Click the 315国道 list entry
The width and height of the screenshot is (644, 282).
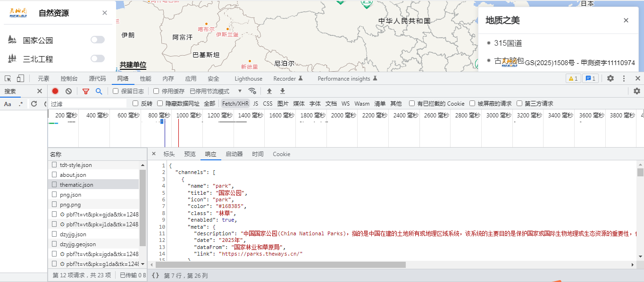pos(508,43)
